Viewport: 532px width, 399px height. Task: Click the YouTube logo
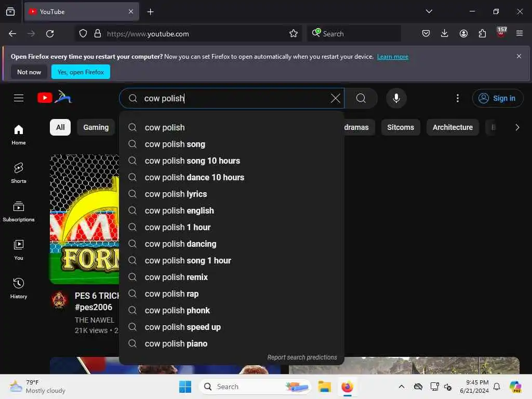54,98
